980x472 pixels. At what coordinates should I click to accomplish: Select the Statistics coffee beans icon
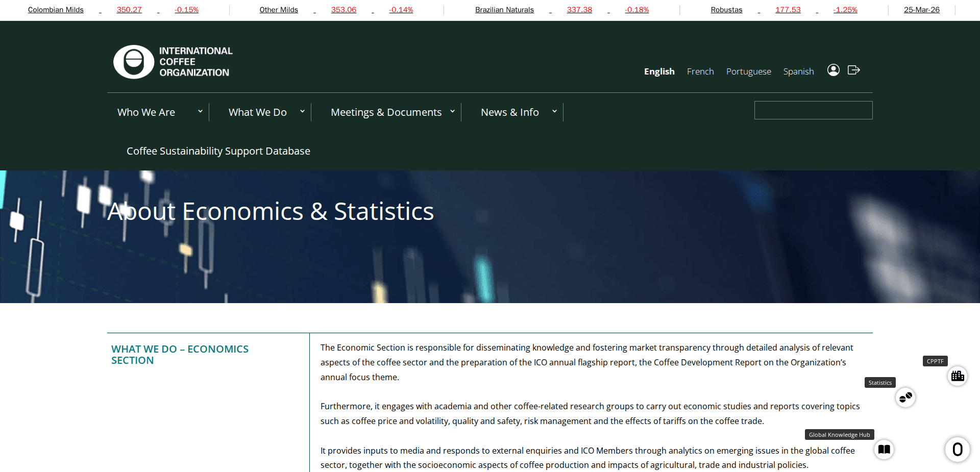(905, 398)
